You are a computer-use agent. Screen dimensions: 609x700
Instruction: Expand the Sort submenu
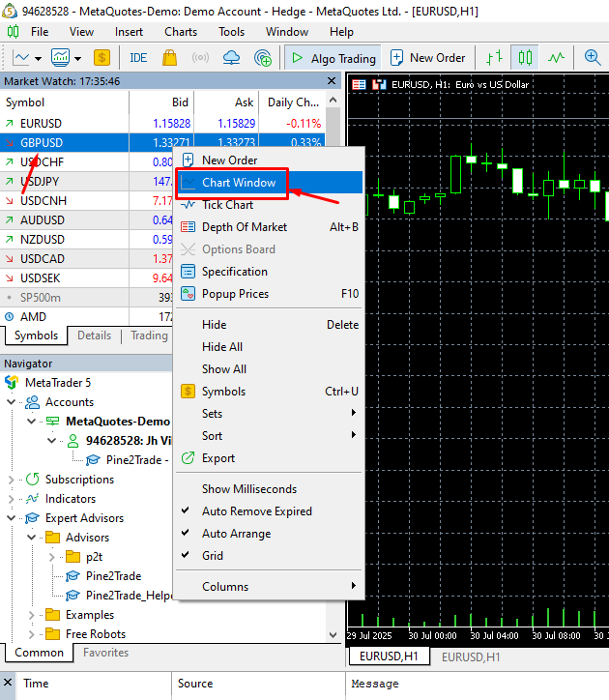(270, 436)
